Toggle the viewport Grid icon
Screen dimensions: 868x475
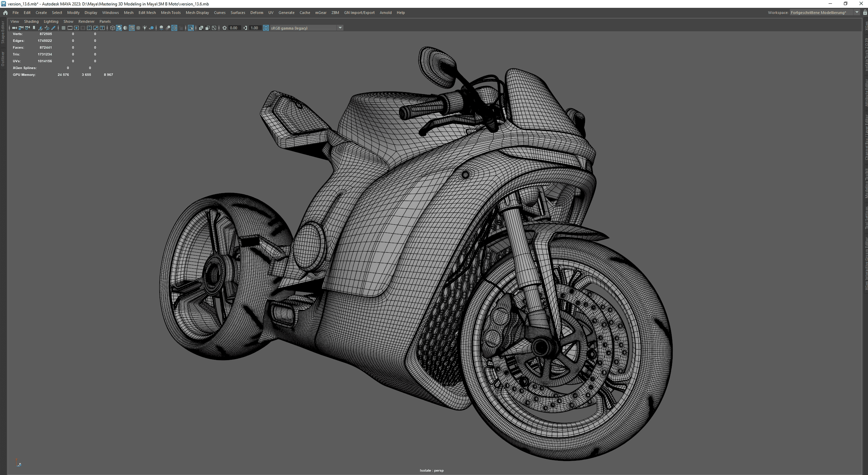(x=64, y=28)
